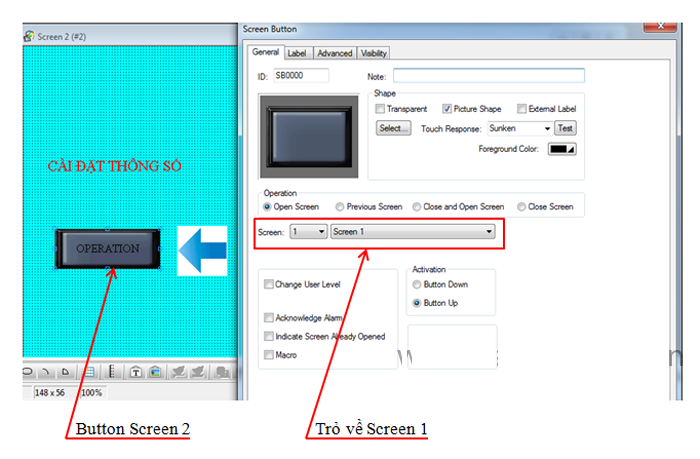Viewport: 700px width, 459px height.
Task: Open the Advanced tab
Action: coord(335,53)
